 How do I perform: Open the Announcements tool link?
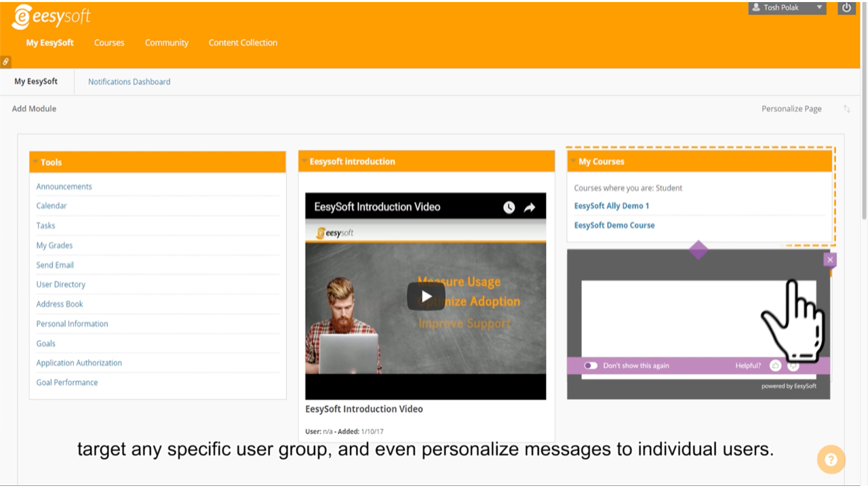64,186
